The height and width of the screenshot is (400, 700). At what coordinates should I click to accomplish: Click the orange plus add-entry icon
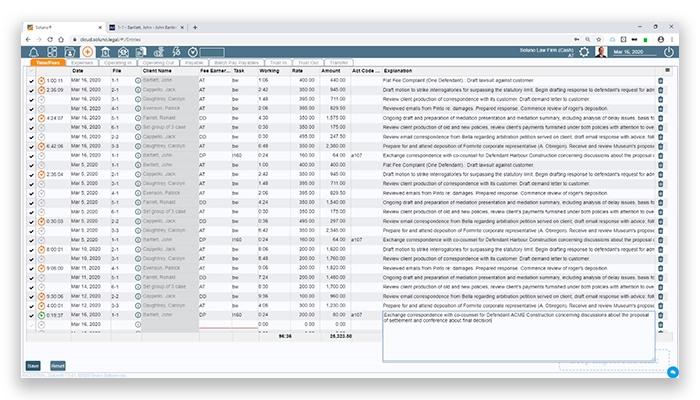tap(88, 52)
